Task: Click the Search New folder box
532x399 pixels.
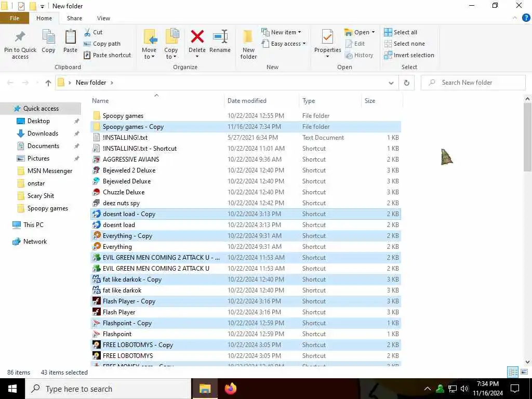Action: point(473,83)
